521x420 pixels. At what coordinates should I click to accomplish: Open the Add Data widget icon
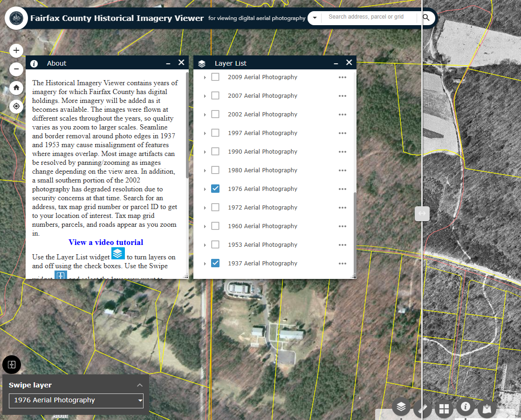point(487,407)
